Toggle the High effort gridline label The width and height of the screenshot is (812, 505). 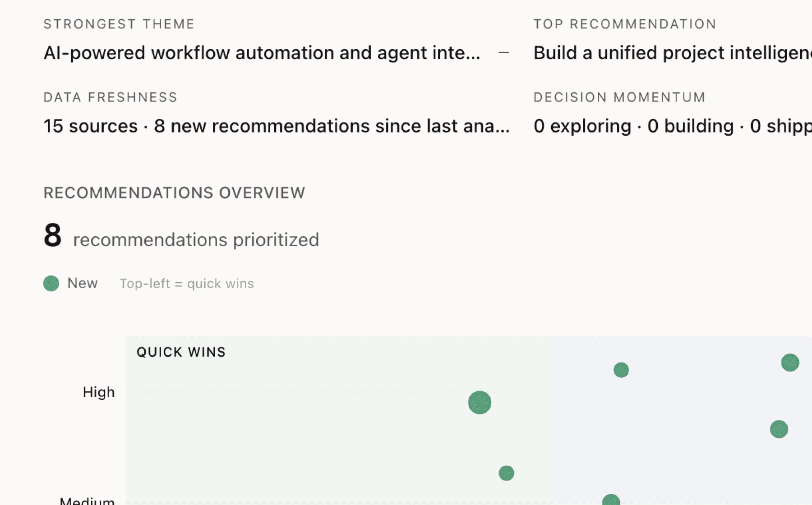click(x=98, y=392)
